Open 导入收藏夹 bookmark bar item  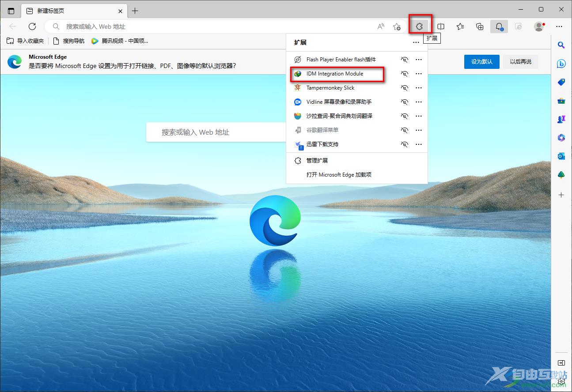25,41
